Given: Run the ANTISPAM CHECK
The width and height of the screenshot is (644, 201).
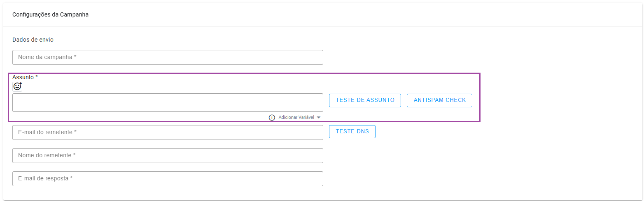Looking at the screenshot, I should tap(439, 100).
